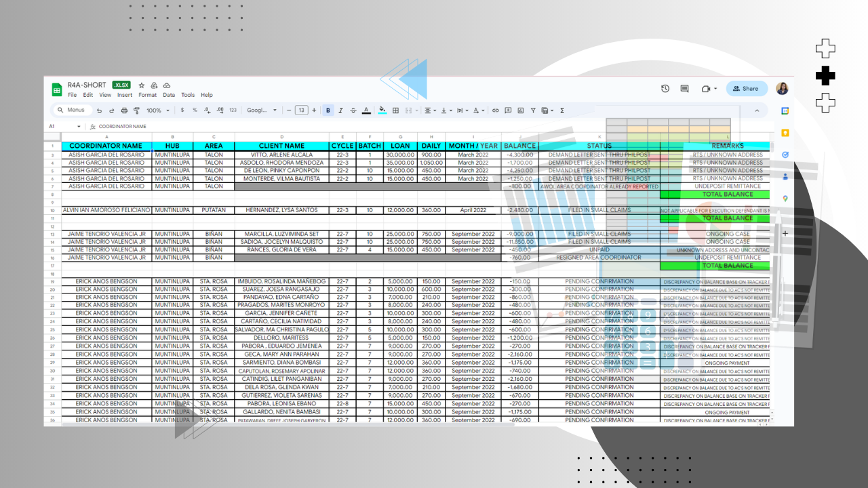Insert a link from the toolbar

pyautogui.click(x=496, y=110)
